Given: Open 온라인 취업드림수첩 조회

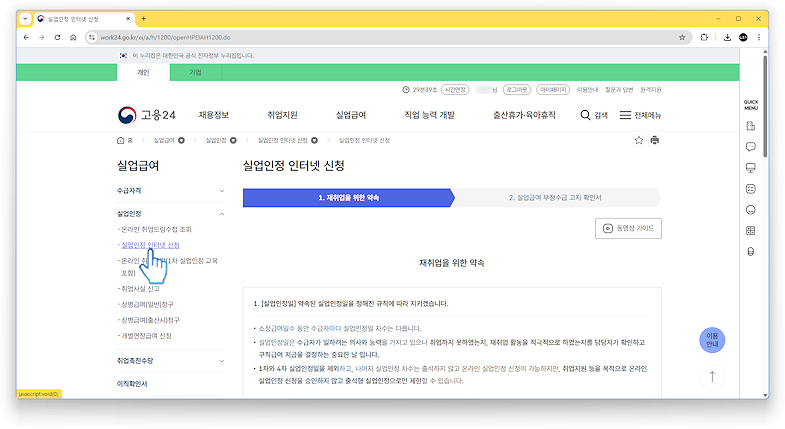Looking at the screenshot, I should (x=156, y=229).
